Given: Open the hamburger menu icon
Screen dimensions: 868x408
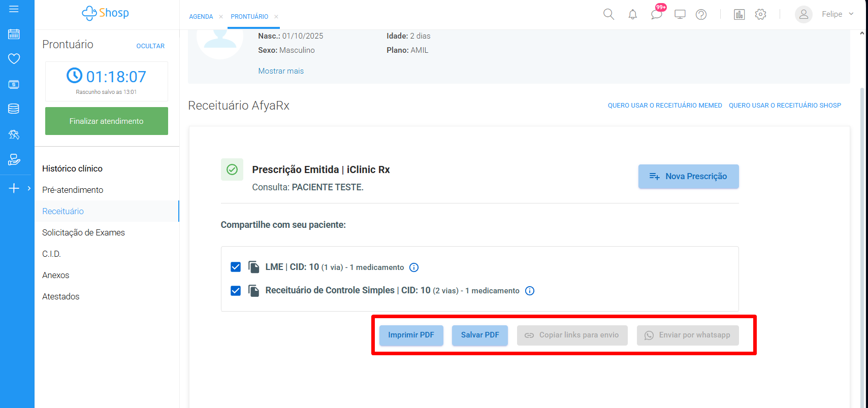Looking at the screenshot, I should [x=14, y=9].
